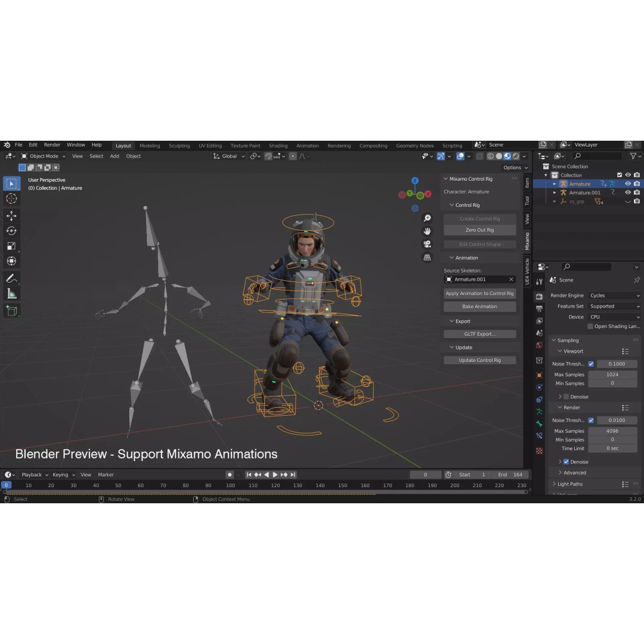Open the Mixamo sidebar tab

527,241
